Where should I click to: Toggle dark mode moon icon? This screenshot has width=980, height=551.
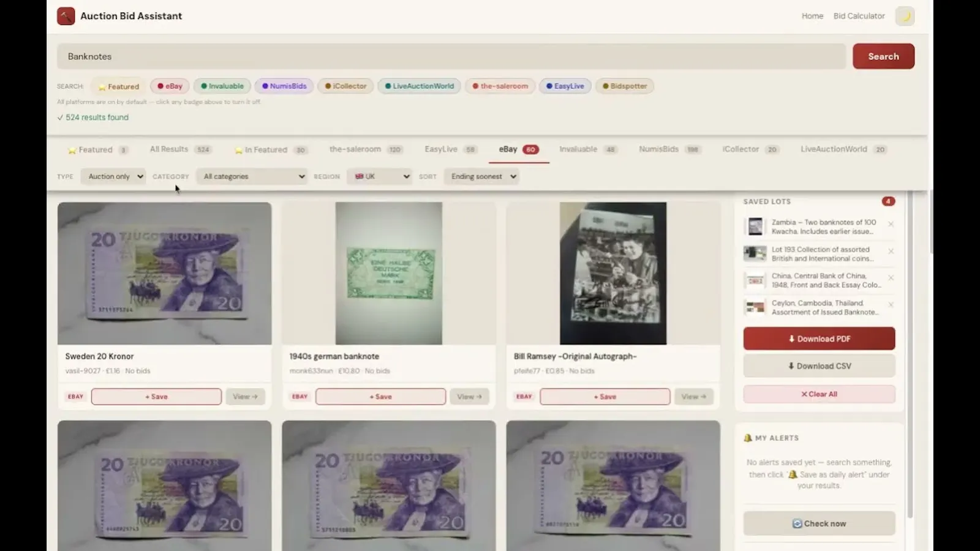[x=905, y=16]
